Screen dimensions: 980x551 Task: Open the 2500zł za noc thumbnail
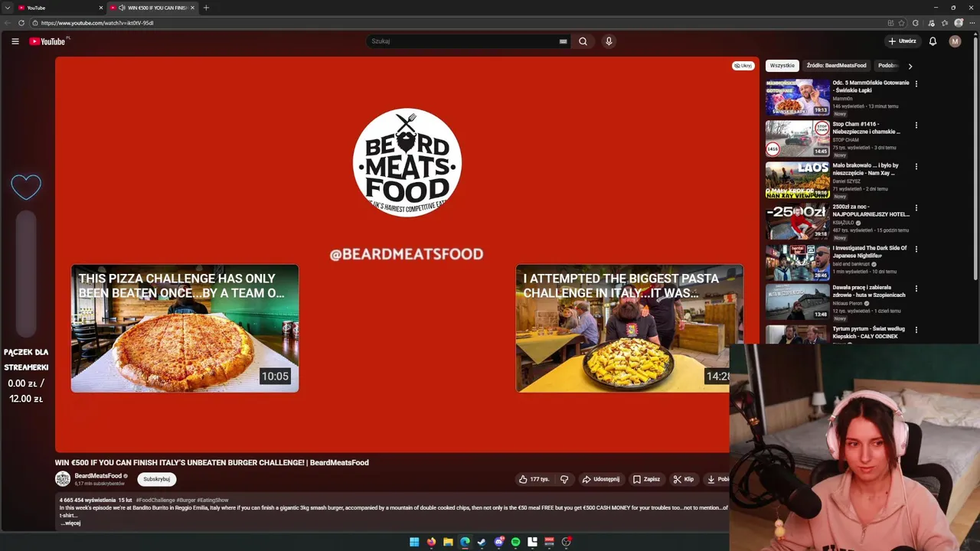coord(798,221)
